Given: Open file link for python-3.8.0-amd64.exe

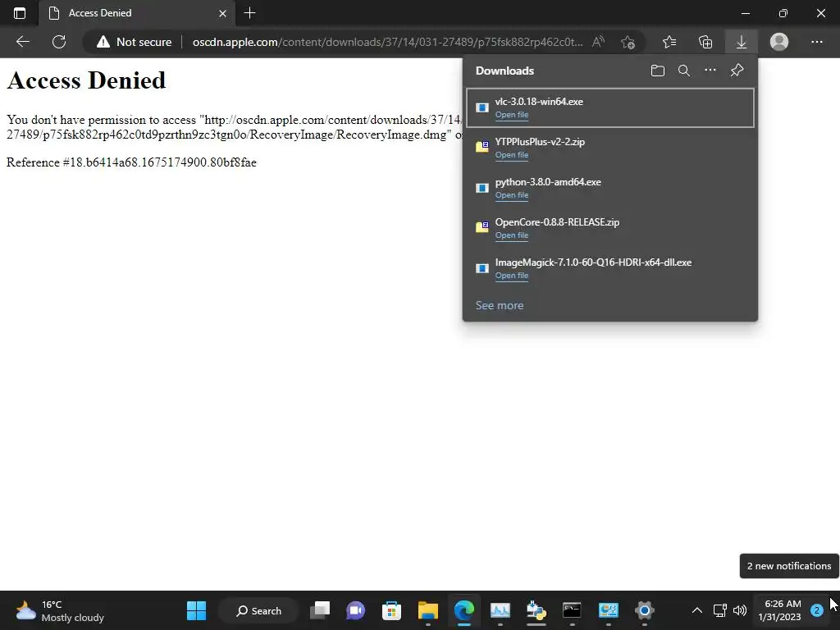Looking at the screenshot, I should coord(512,195).
